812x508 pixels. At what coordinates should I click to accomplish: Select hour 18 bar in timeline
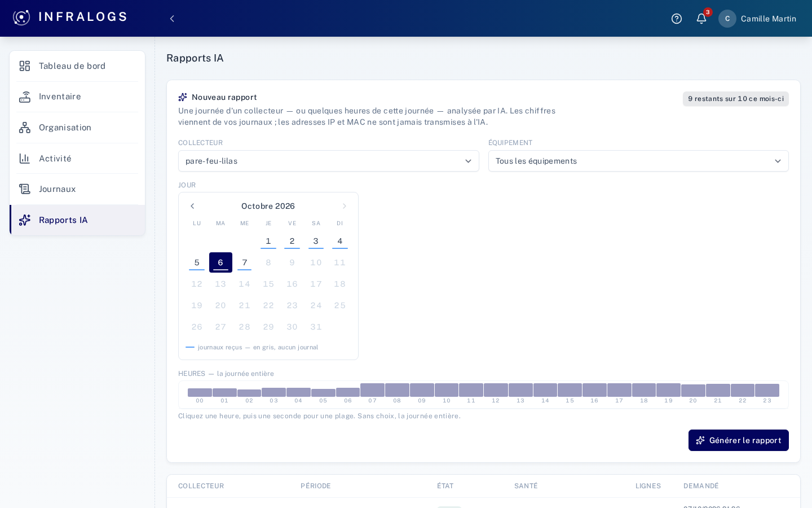[x=644, y=390]
